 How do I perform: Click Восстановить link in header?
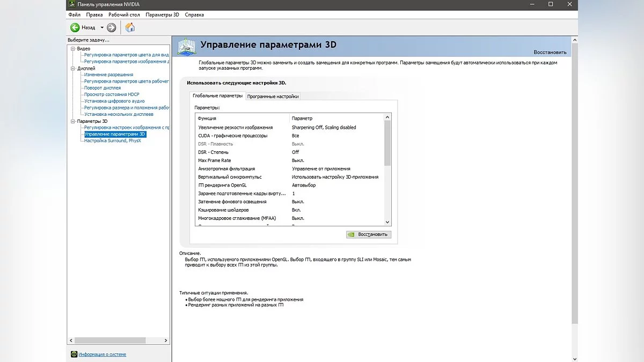(550, 53)
